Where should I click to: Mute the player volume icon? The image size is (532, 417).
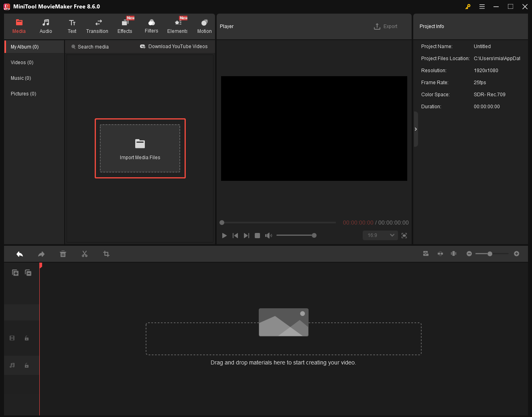[268, 235]
